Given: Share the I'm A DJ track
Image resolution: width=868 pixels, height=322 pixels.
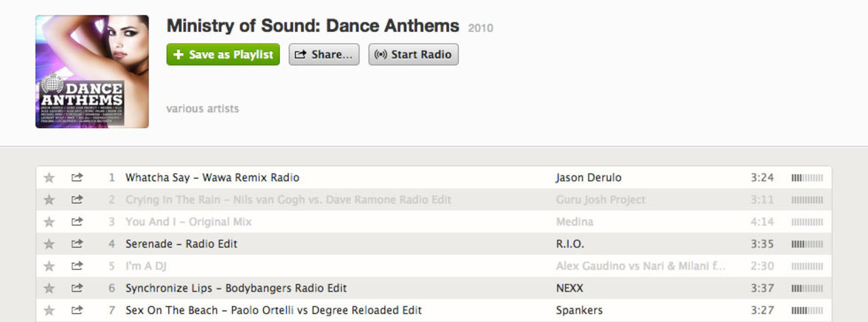Looking at the screenshot, I should (77, 266).
